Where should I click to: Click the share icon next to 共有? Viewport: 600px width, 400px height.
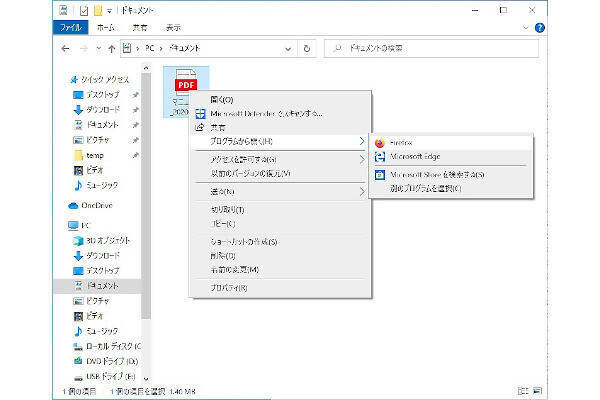coord(200,128)
